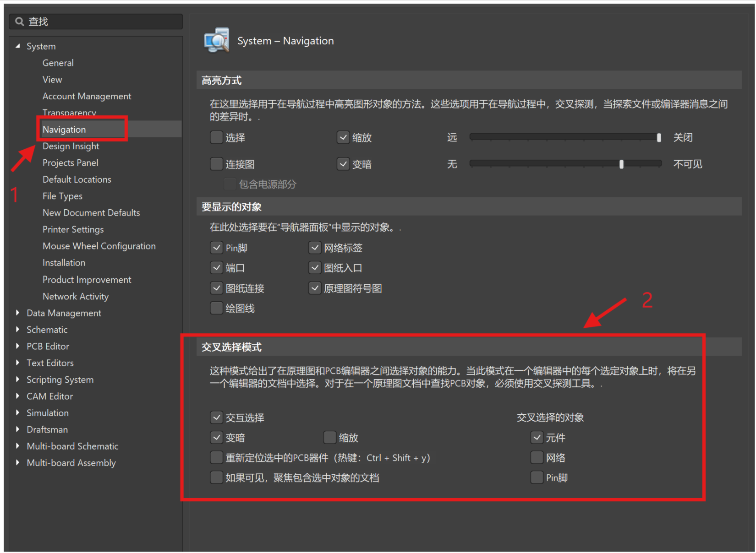Click the 无–不可见 dimming slider handle
756x553 pixels.
(x=621, y=164)
